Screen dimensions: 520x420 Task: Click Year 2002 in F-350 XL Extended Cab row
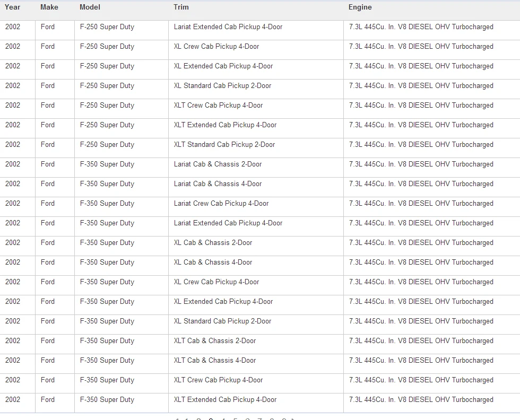click(13, 301)
